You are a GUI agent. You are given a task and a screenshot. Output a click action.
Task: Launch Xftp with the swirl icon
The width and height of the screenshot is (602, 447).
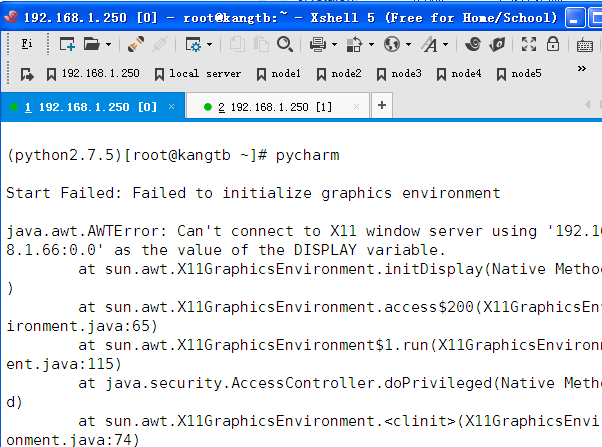coord(473,44)
